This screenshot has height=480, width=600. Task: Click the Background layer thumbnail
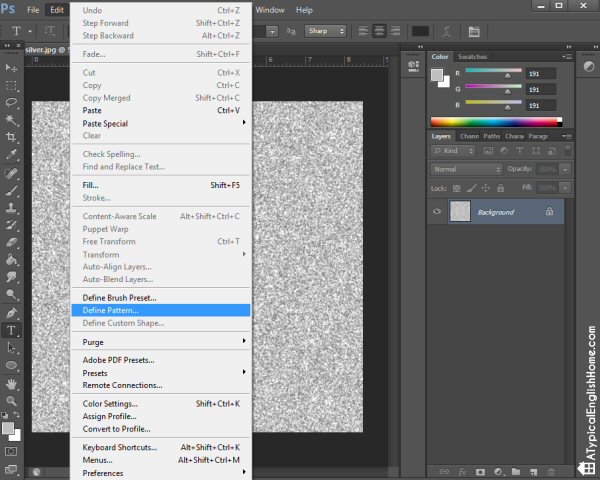pos(460,211)
